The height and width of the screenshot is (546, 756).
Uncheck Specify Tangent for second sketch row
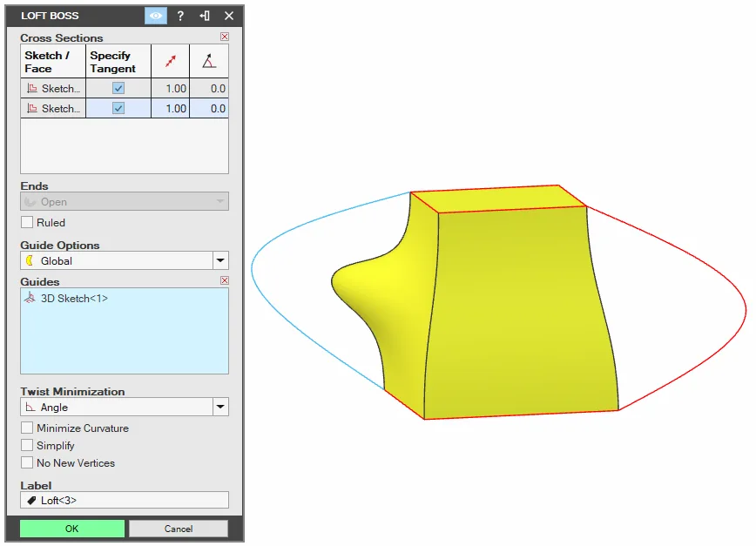(x=118, y=108)
